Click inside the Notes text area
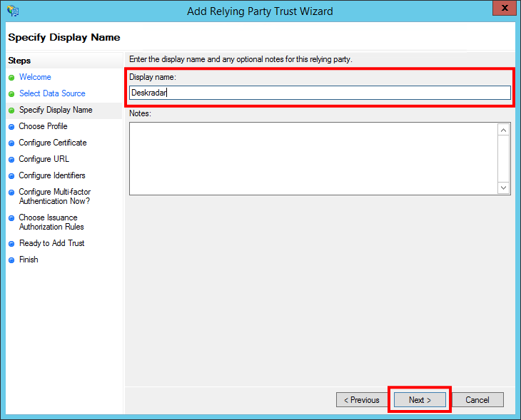 point(313,158)
